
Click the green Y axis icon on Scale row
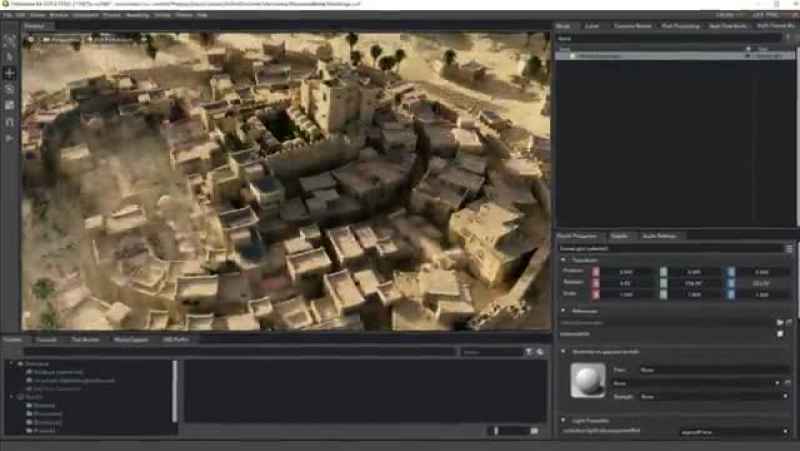pos(663,294)
